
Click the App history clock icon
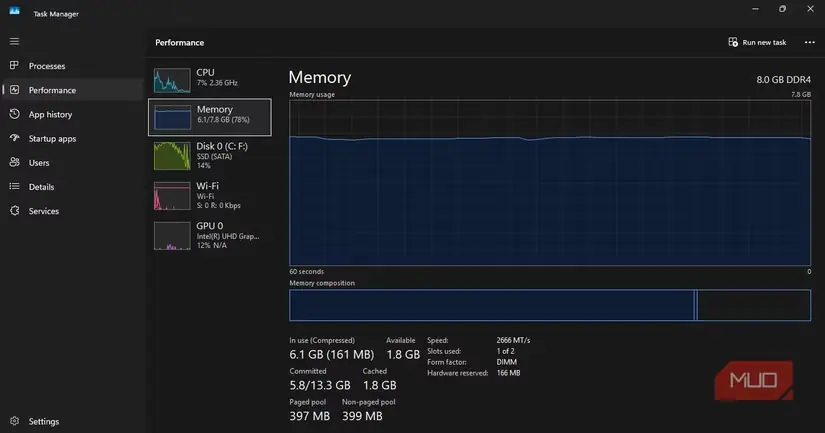click(x=14, y=114)
